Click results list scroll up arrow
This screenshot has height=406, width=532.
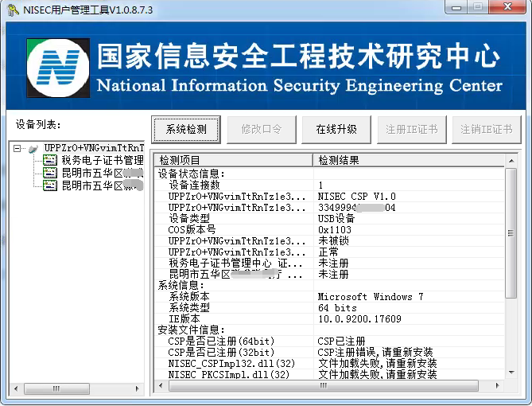[511, 161]
